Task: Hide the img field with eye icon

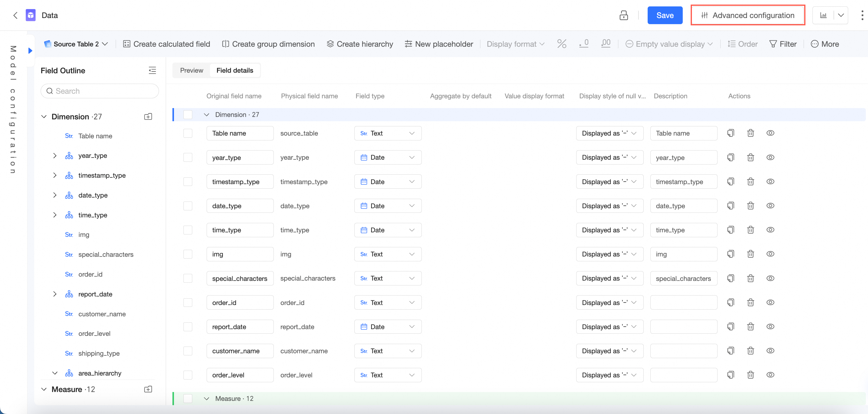Action: (770, 254)
